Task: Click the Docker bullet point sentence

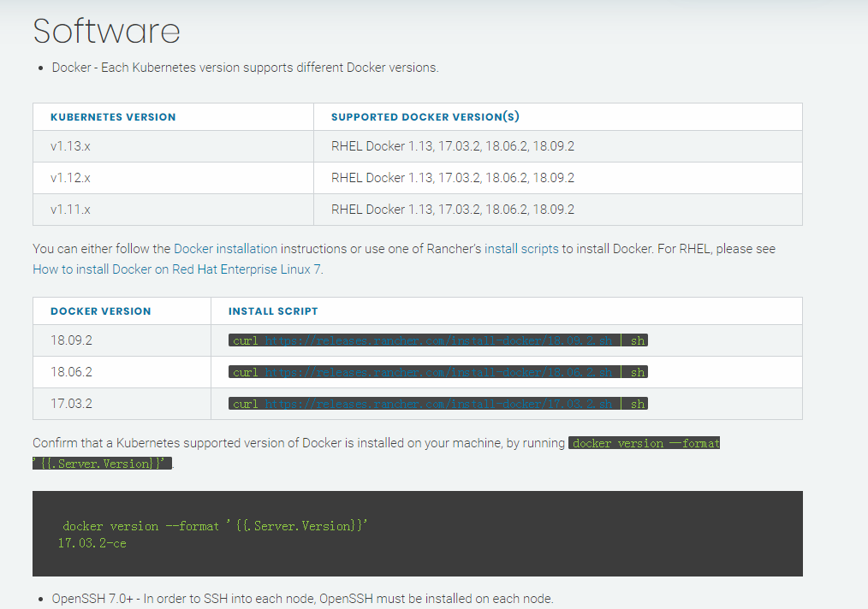Action: pos(245,68)
